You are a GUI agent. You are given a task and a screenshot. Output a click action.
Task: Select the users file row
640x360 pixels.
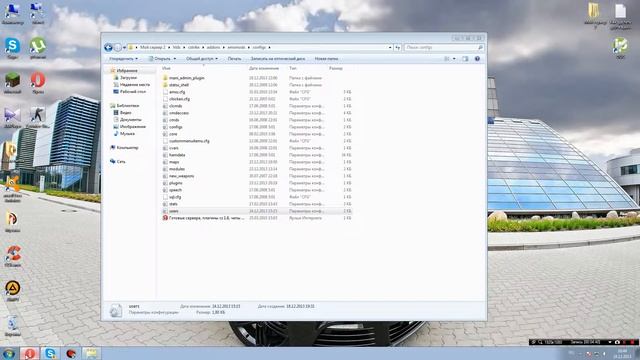tap(256, 211)
